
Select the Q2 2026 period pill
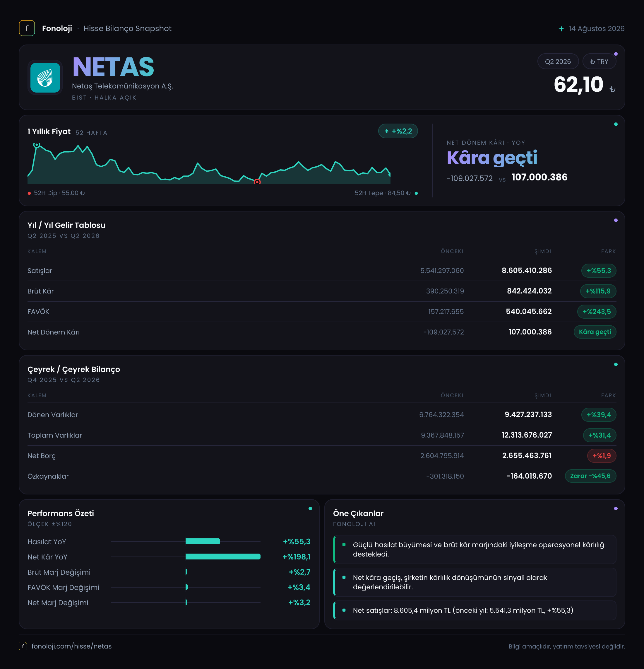(x=558, y=62)
